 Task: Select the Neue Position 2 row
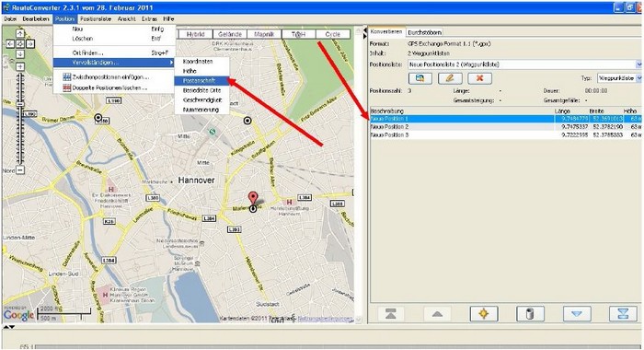tap(506, 127)
